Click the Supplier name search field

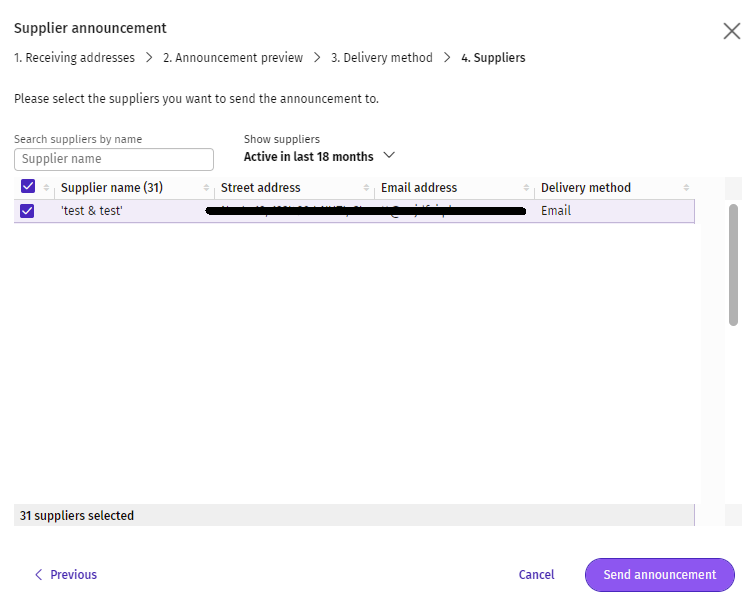[114, 159]
